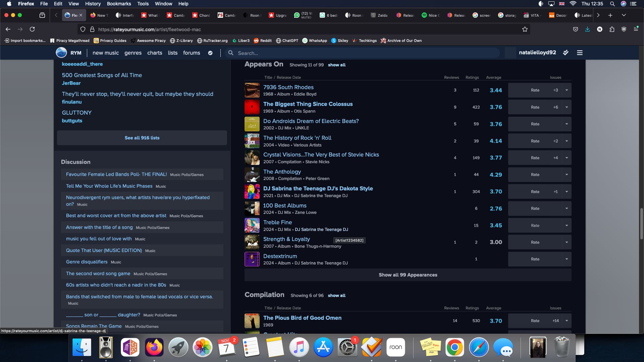
Task: Click Show all 99 Appearances button
Action: point(408,275)
